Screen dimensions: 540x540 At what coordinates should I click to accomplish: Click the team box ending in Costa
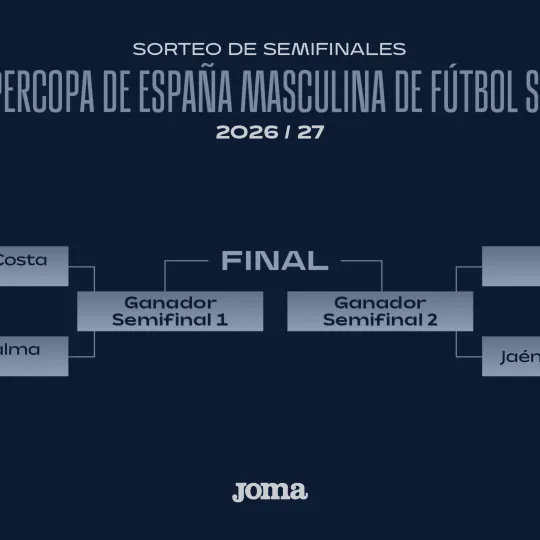pos(34,266)
